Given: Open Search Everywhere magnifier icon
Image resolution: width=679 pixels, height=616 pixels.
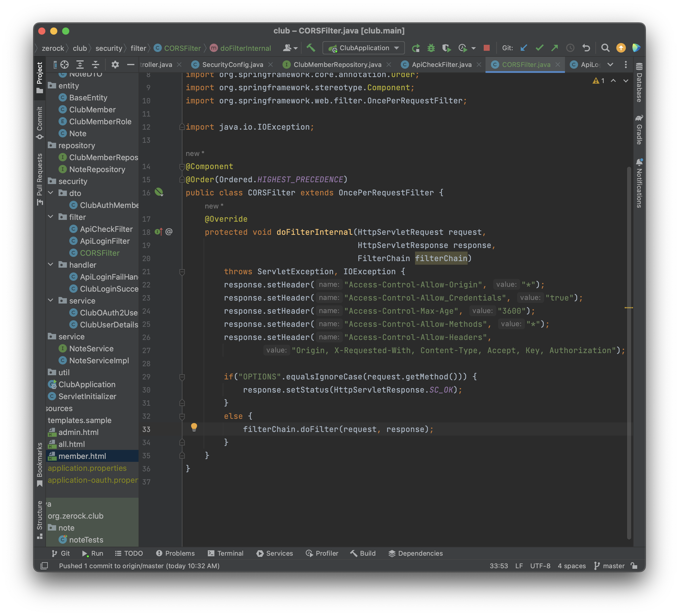Looking at the screenshot, I should (605, 48).
